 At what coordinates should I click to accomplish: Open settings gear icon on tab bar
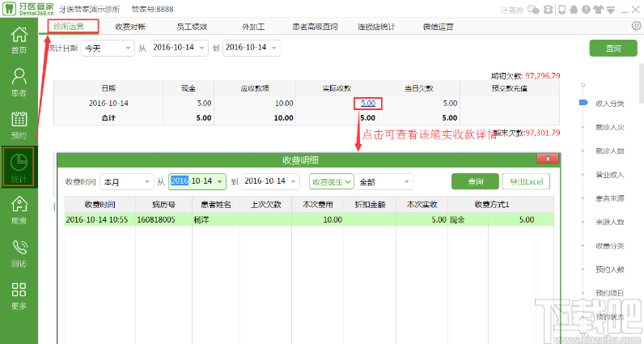(636, 26)
